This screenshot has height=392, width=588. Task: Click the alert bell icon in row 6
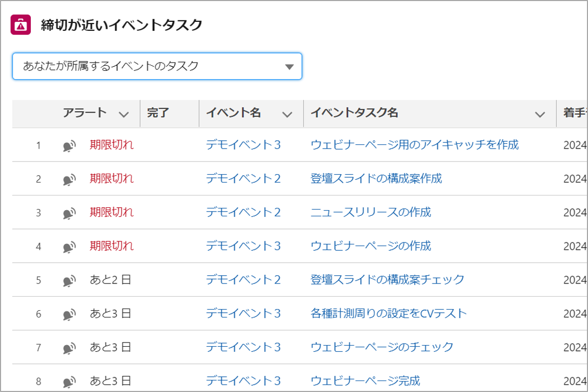click(69, 314)
